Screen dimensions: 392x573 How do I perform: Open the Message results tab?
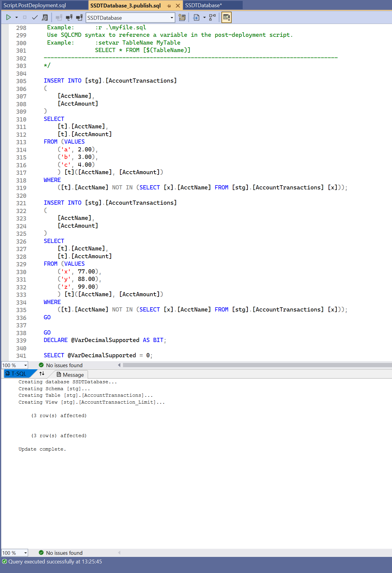tap(71, 375)
